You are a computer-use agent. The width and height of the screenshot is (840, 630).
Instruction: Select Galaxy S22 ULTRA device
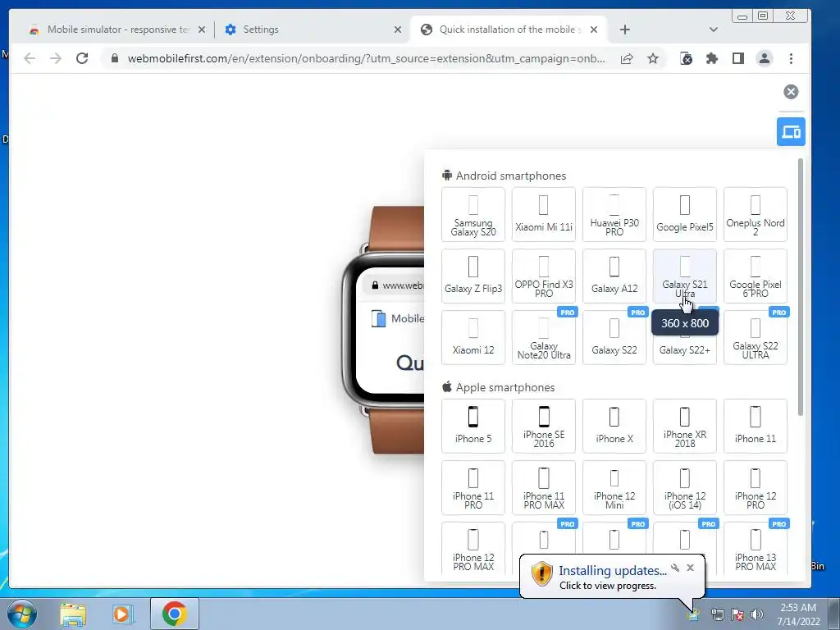click(x=756, y=337)
